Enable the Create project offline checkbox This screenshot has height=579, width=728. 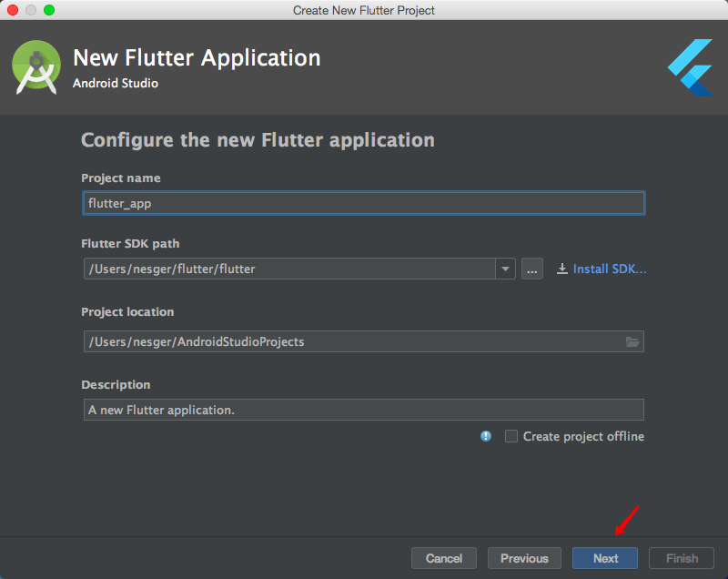coord(511,437)
